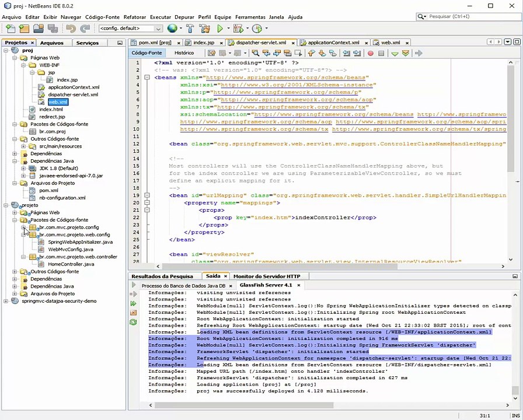Image resolution: width=523 pixels, height=420 pixels.
Task: Click Clean and Build broom icon
Action: coord(204,29)
